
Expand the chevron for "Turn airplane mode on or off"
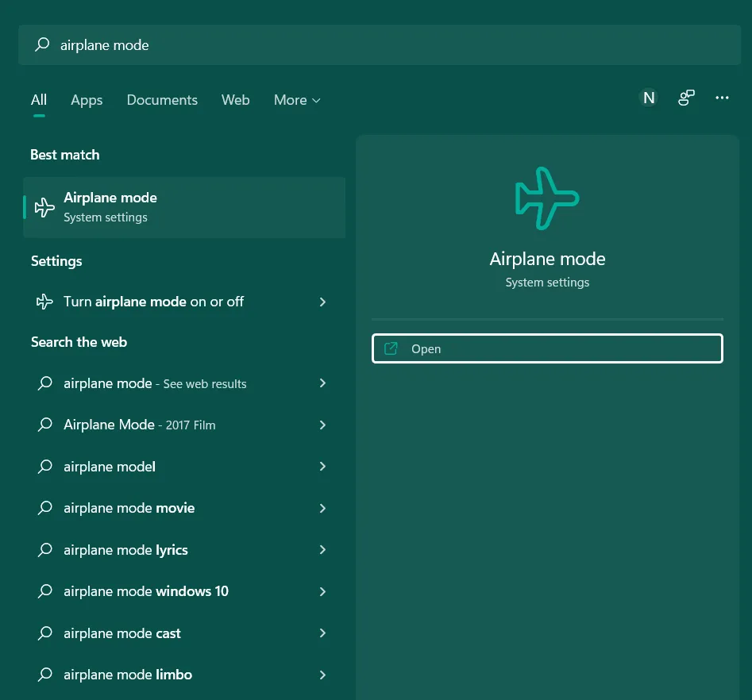(x=322, y=302)
